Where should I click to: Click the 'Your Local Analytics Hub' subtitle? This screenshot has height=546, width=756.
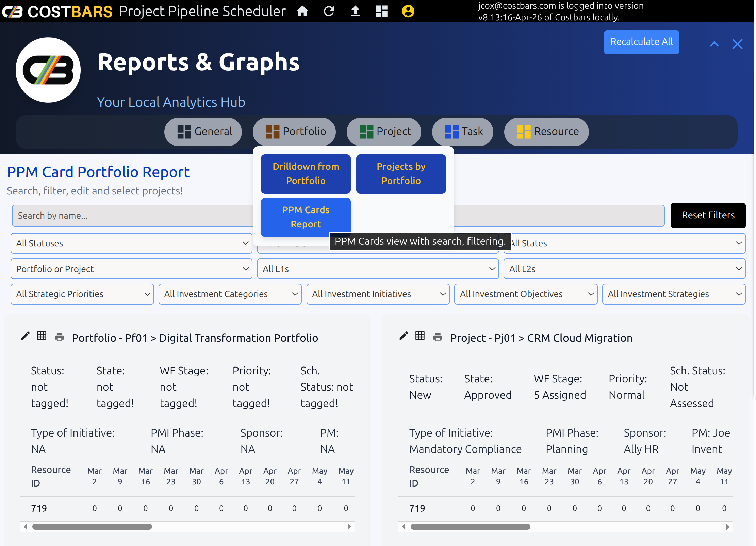click(x=171, y=102)
